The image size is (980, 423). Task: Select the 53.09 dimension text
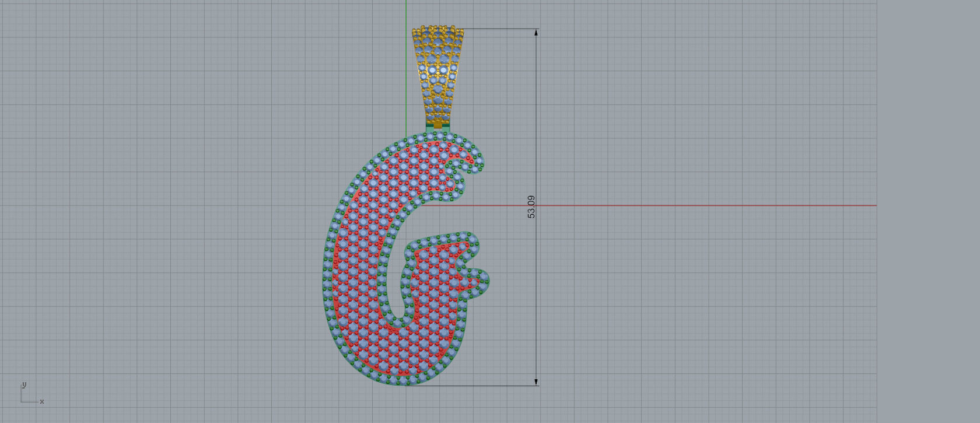(531, 207)
